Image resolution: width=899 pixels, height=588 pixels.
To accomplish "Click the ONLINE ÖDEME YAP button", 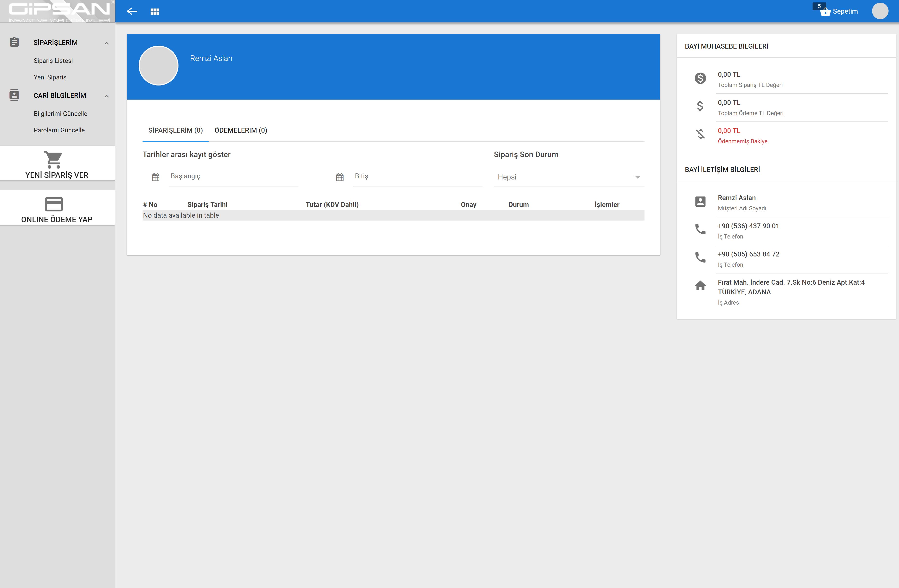I will click(x=57, y=207).
